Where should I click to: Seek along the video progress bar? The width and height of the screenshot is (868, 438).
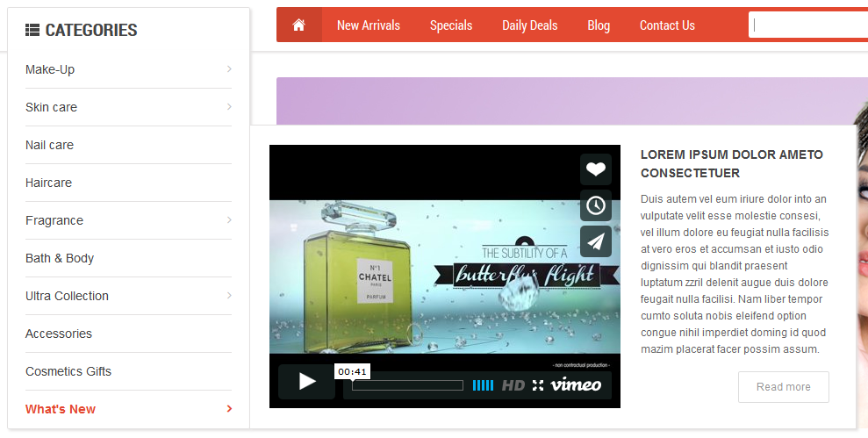tap(407, 385)
